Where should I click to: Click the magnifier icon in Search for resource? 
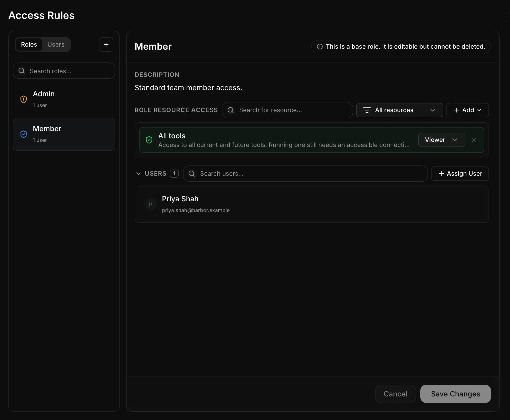pyautogui.click(x=231, y=110)
